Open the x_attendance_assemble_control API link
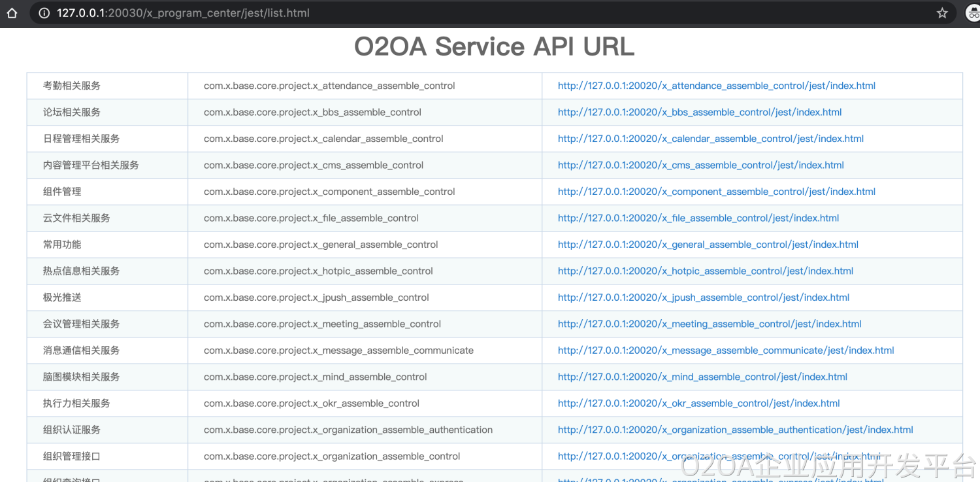Image resolution: width=980 pixels, height=482 pixels. tap(716, 86)
